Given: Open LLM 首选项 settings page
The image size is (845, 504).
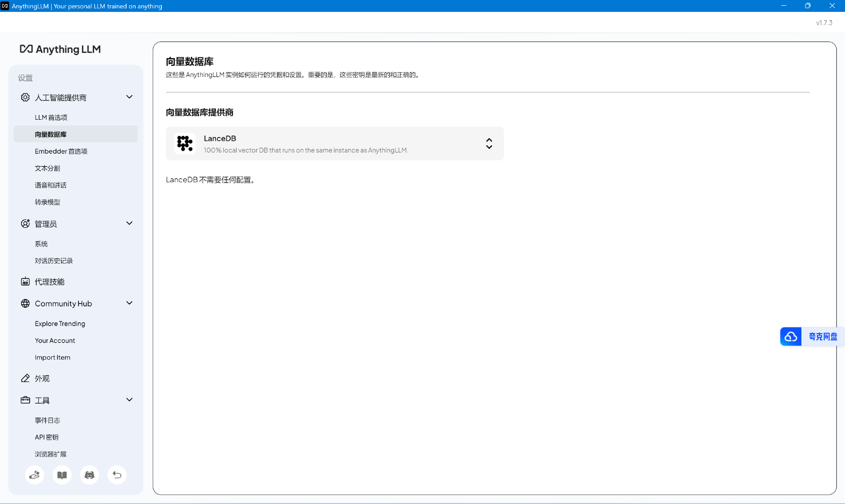Looking at the screenshot, I should [51, 118].
